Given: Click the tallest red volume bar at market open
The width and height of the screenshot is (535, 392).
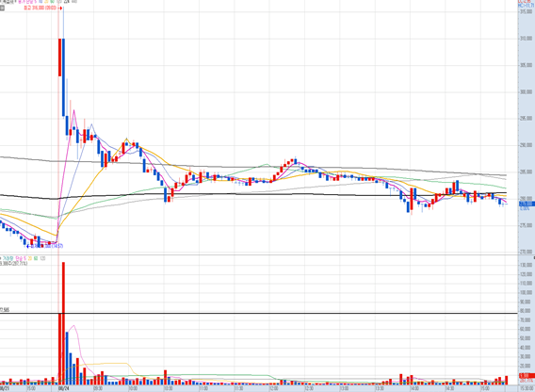Looking at the screenshot, I should pyautogui.click(x=63, y=323).
